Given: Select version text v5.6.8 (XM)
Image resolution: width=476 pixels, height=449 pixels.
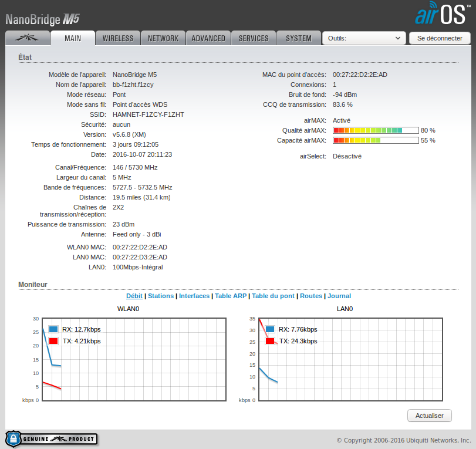Looking at the screenshot, I should point(129,134).
